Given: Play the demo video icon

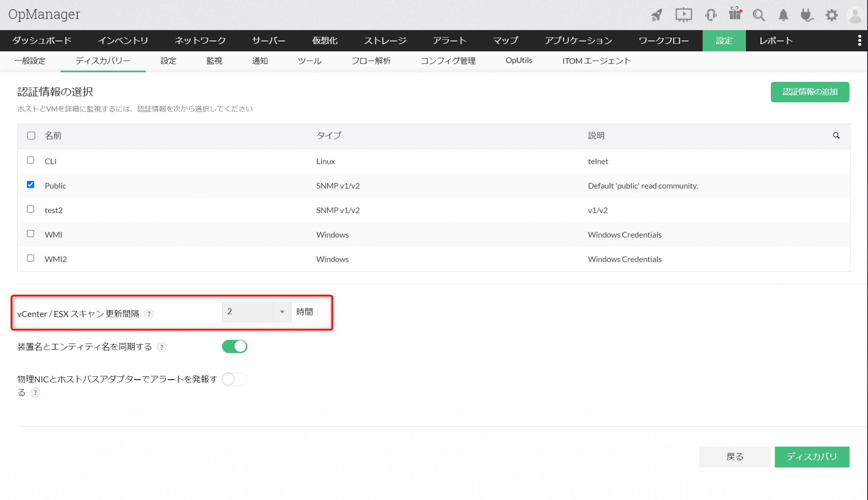Looking at the screenshot, I should point(684,14).
